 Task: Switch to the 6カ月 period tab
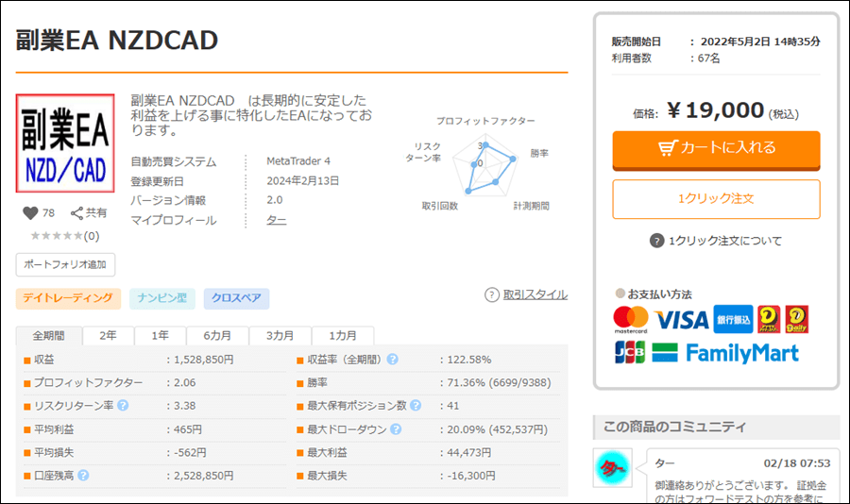[x=217, y=336]
